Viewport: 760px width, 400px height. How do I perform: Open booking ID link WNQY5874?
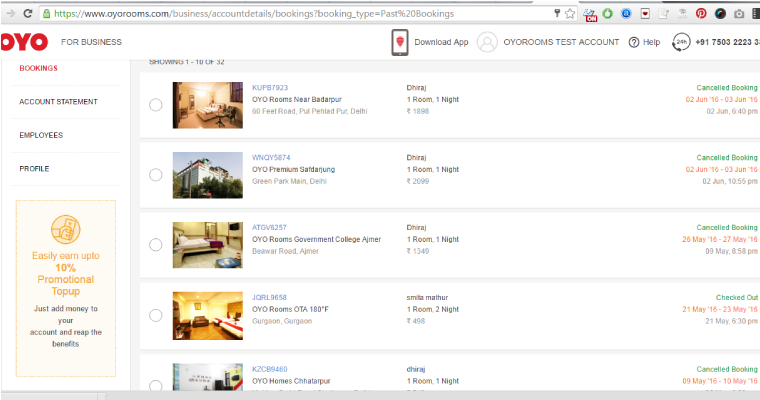(x=271, y=158)
